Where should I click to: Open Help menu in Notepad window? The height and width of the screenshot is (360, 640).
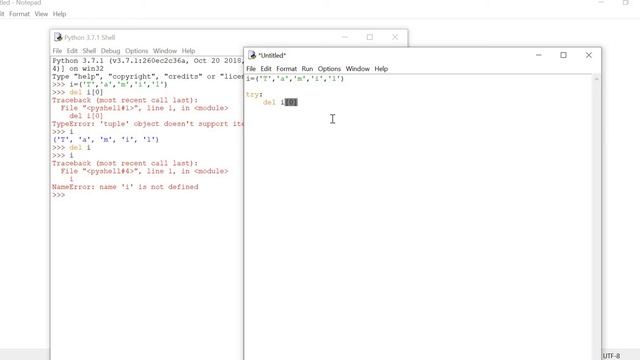(60, 14)
